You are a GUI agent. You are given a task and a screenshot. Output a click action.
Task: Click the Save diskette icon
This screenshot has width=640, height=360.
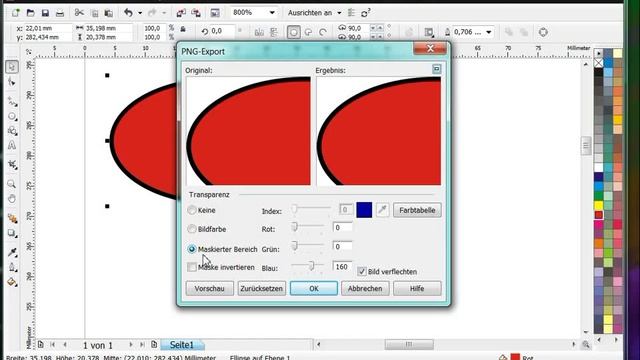[x=45, y=13]
